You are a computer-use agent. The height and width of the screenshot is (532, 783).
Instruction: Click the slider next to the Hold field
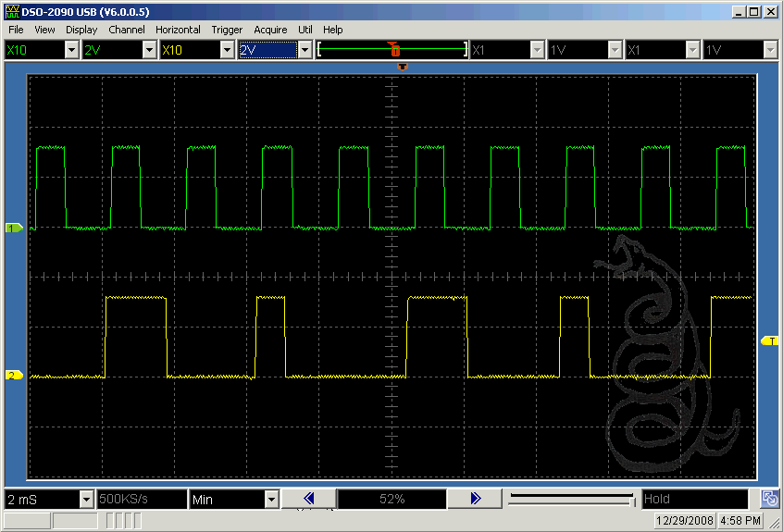click(571, 500)
